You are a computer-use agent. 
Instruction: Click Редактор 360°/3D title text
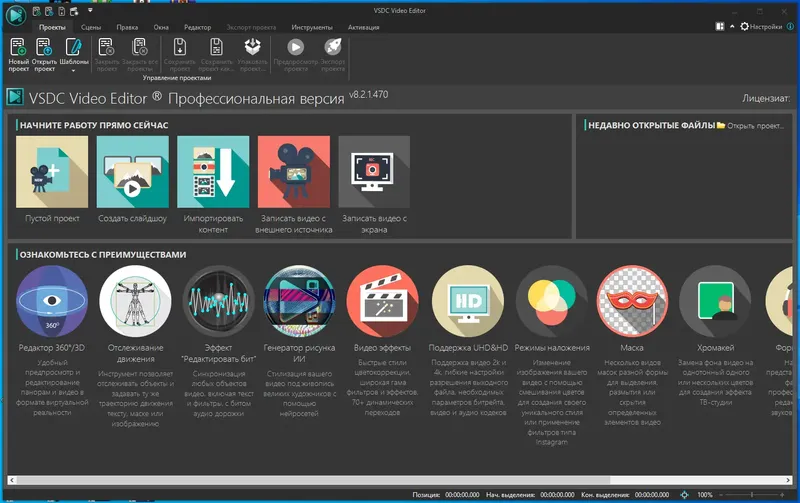point(52,348)
